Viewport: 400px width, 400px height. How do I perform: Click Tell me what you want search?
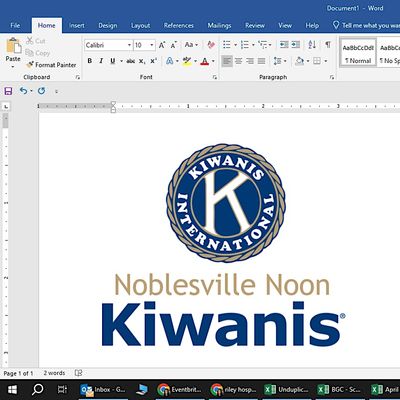(x=366, y=25)
